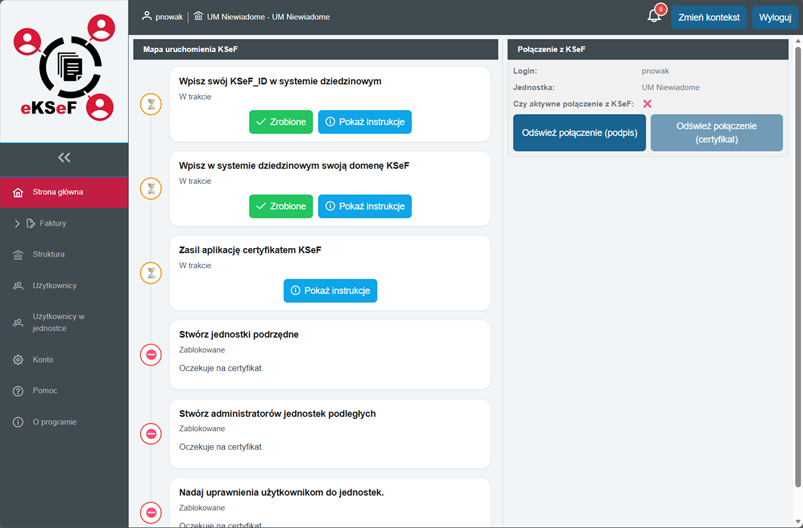Screen dimensions: 803x528
Task: Click blocked icon beside Stwórz jednostki podrzędne
Action: (151, 354)
